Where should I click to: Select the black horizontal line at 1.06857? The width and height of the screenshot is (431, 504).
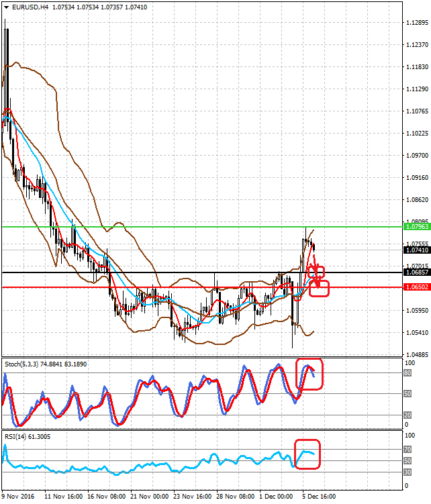click(202, 272)
